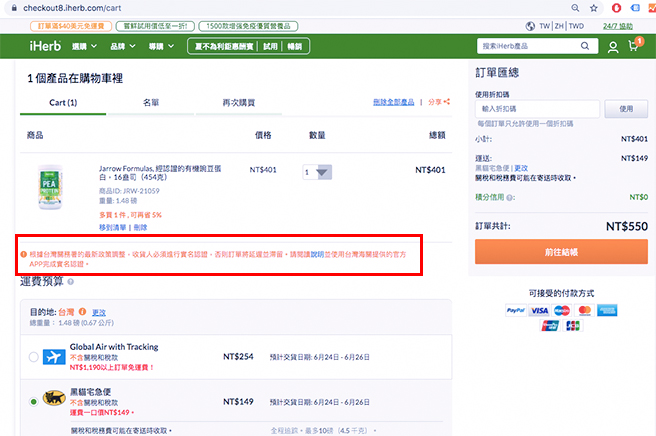Open the user account icon

coord(613,47)
